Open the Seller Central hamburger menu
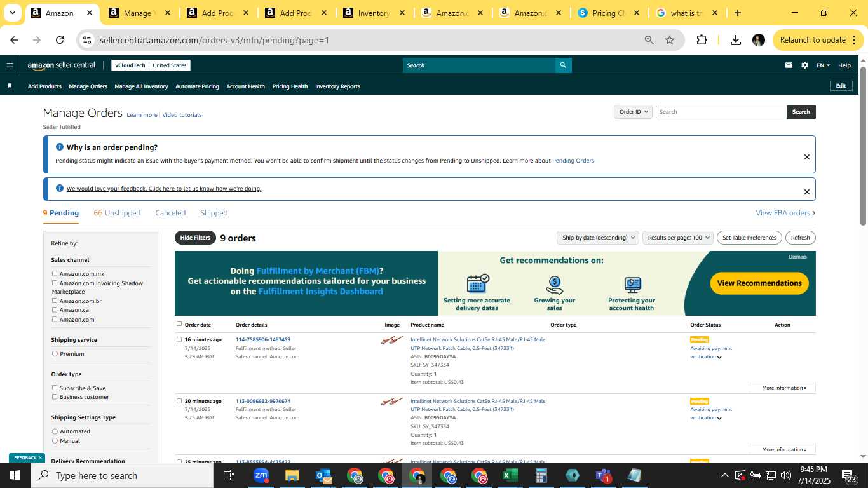This screenshot has width=868, height=488. pos(10,65)
